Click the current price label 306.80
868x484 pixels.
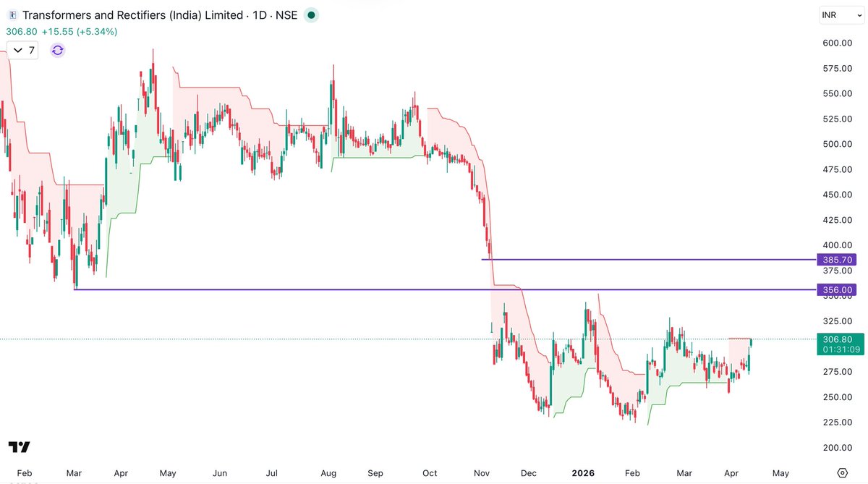tap(839, 339)
